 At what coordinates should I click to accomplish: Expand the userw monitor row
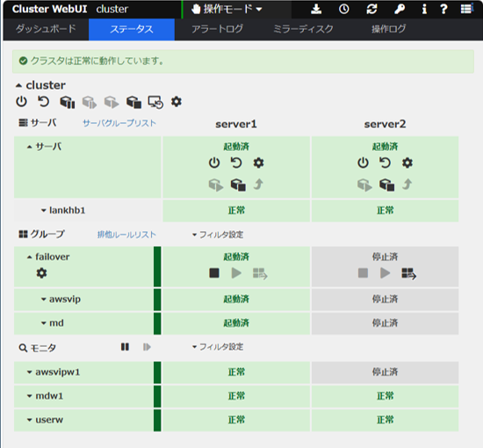click(x=29, y=420)
